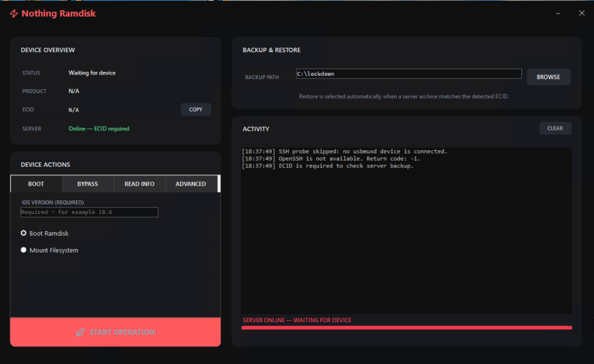The image size is (594, 364).
Task: Open the BYPASS tab
Action: pyautogui.click(x=88, y=184)
